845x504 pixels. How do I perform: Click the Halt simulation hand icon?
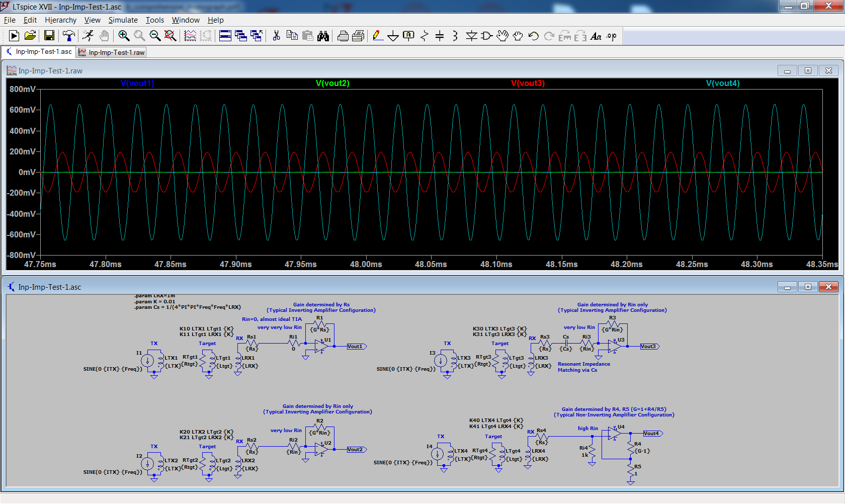click(x=104, y=36)
